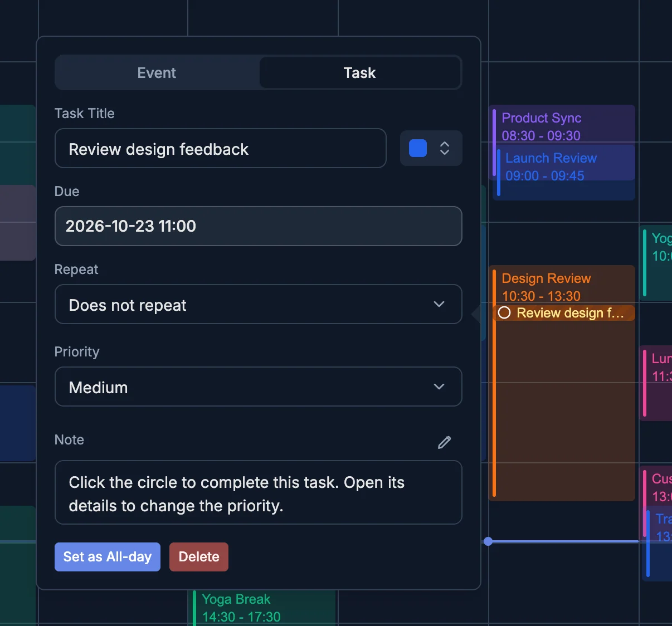Open the color picker up-down chevrons
The height and width of the screenshot is (626, 672).
[445, 148]
